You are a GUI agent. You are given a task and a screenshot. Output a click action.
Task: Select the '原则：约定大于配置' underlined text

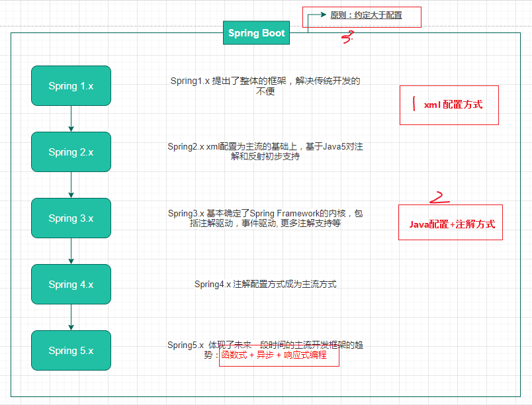coord(366,15)
